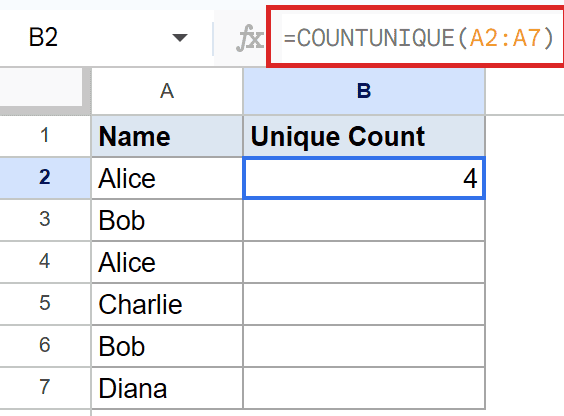Screen dimensions: 564x416
Task: Select row 4 header
Action: point(45,262)
